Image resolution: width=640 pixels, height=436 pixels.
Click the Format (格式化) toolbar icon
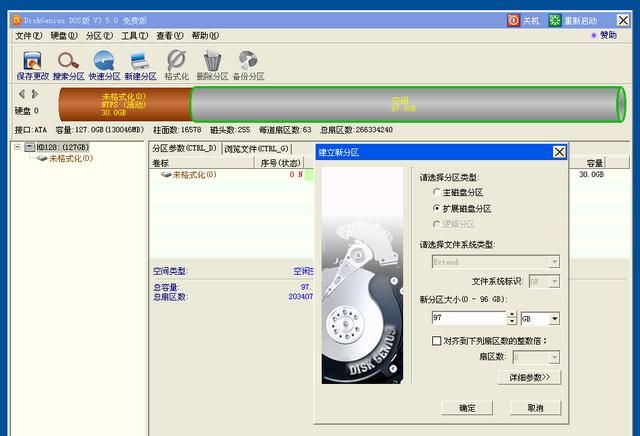pos(176,65)
